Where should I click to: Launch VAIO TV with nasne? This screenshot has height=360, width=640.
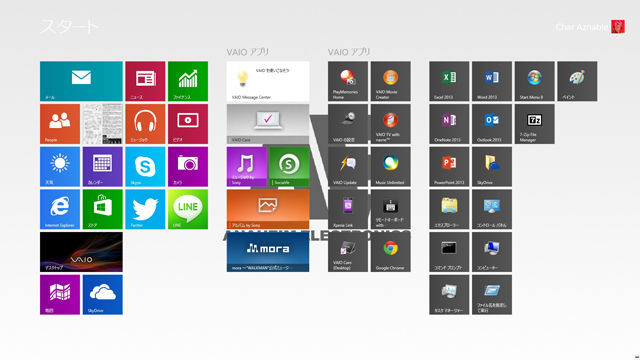tap(391, 124)
